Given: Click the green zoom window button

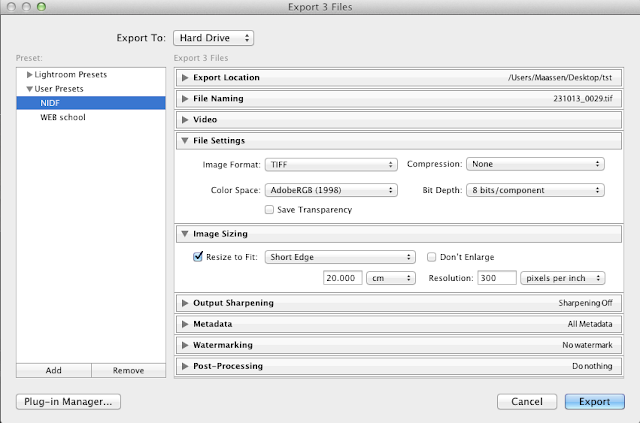Looking at the screenshot, I should [41, 7].
